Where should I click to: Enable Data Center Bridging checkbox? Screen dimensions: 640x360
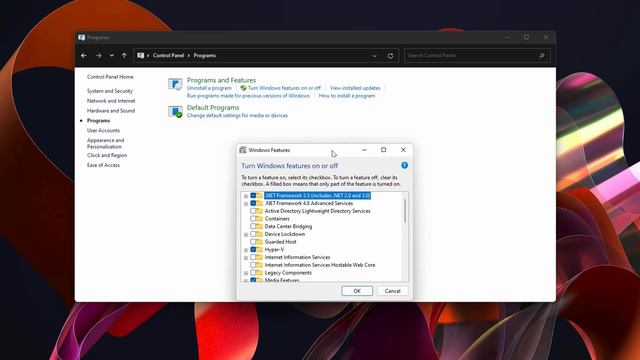coord(253,226)
